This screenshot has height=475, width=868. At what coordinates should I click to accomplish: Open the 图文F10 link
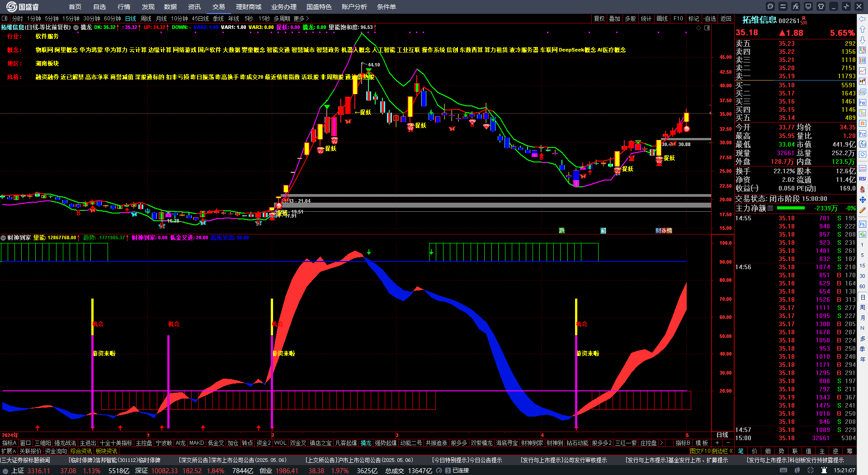[700, 451]
